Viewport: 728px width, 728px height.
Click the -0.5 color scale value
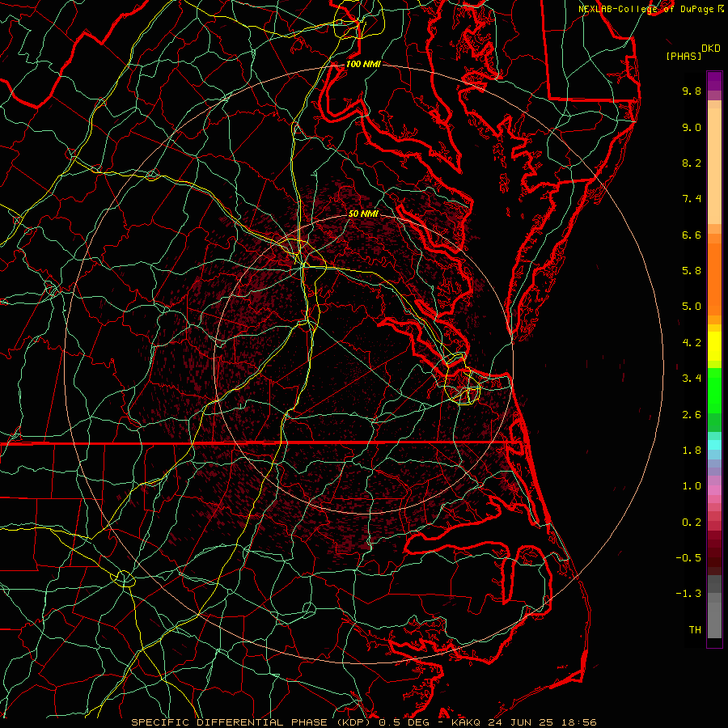[x=688, y=558]
